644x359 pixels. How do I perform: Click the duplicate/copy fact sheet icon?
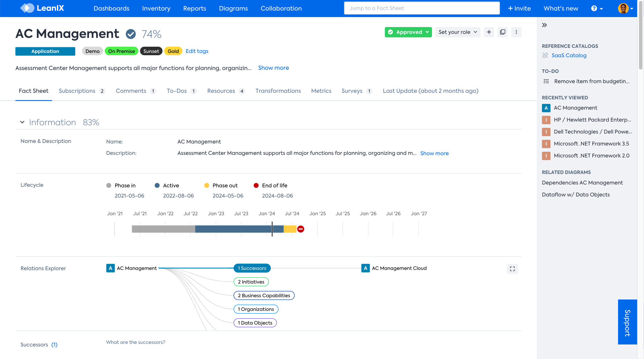tap(503, 32)
